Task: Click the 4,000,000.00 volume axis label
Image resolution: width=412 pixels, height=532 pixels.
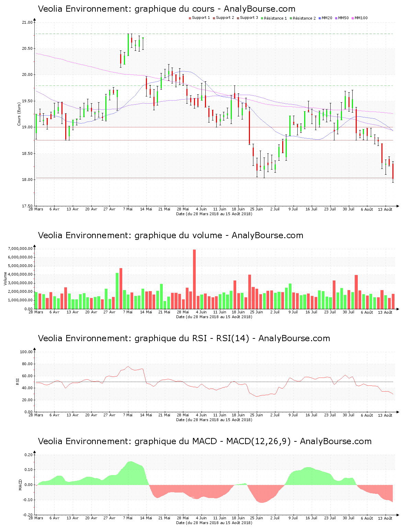Action: tap(20, 275)
